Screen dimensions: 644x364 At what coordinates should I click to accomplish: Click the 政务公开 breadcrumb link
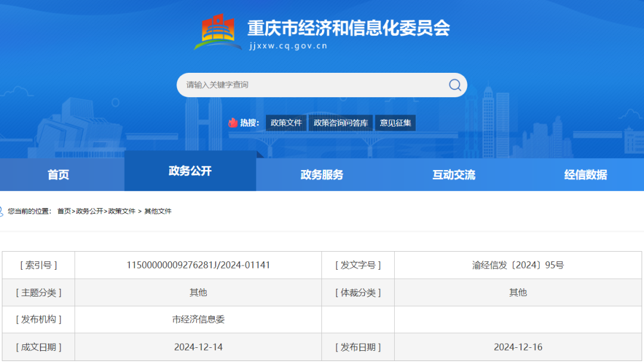coord(89,211)
